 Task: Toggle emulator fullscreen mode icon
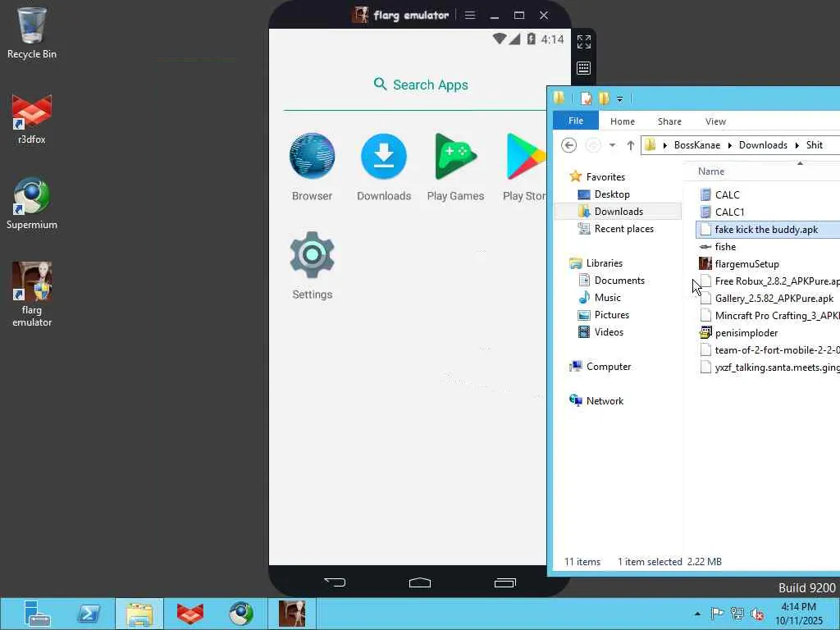[x=584, y=42]
